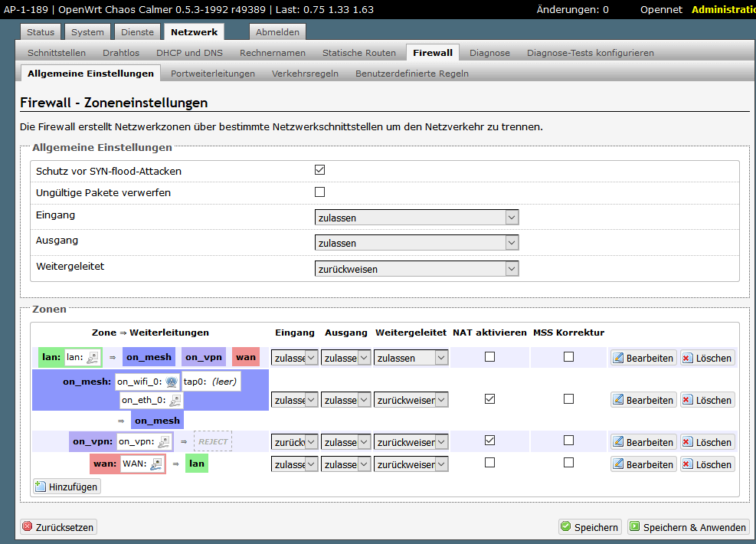The image size is (756, 544).
Task: Click the on_wifi_0 wireless interface icon
Action: tap(172, 382)
